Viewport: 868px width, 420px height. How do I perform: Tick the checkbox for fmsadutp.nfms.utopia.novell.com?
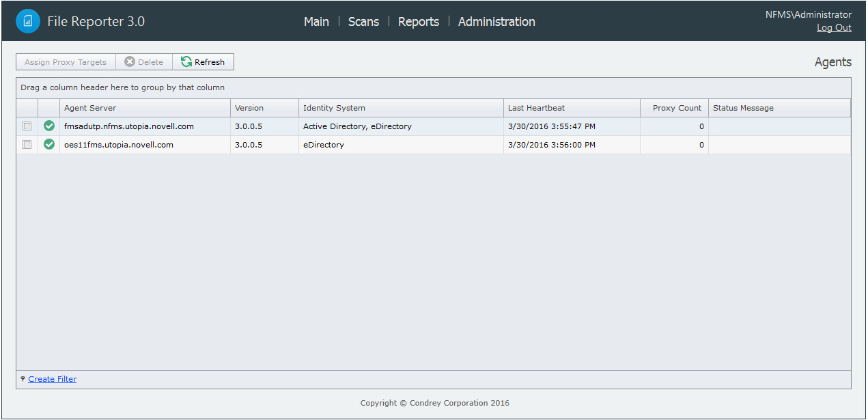tap(27, 126)
